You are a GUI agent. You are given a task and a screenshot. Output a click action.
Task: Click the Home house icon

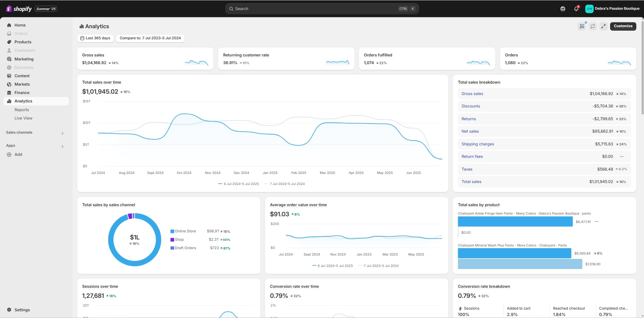tap(9, 25)
